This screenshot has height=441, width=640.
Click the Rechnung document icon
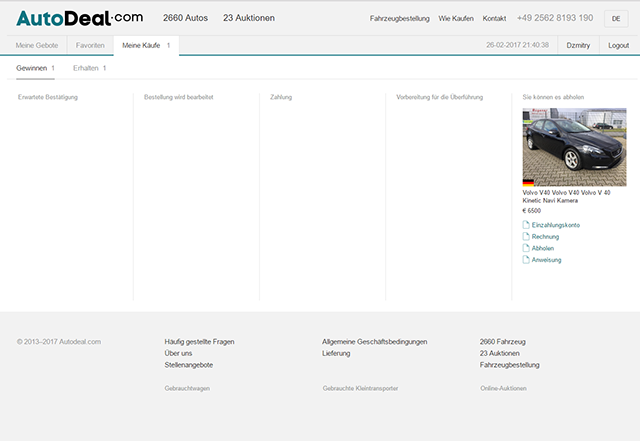526,236
